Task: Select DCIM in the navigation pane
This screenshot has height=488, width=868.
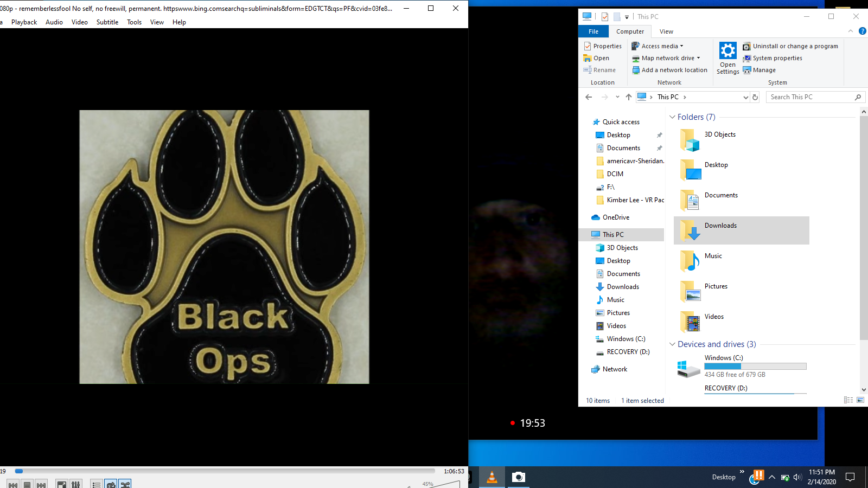Action: (615, 174)
